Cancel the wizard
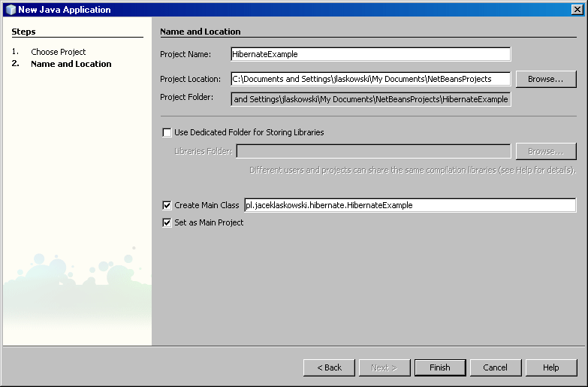 coord(496,367)
